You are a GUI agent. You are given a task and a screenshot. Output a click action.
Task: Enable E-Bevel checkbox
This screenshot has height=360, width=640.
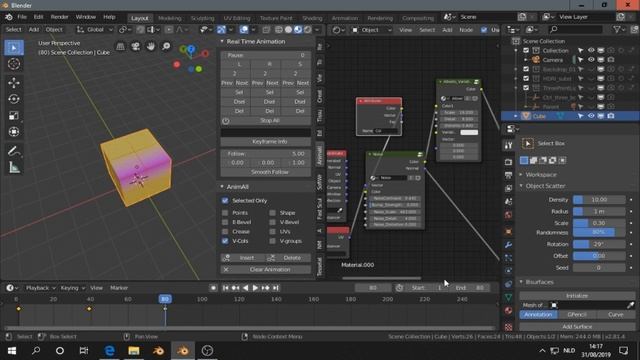pos(225,222)
